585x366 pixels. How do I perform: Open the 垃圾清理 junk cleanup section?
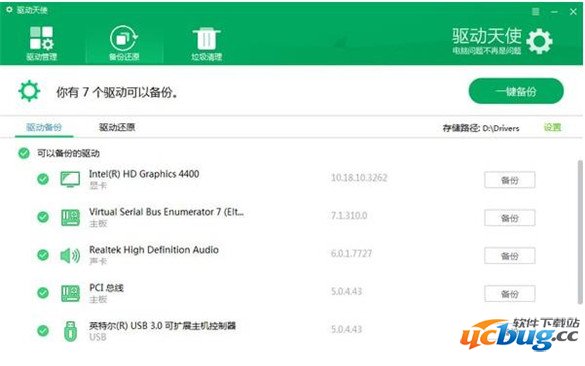[x=206, y=43]
